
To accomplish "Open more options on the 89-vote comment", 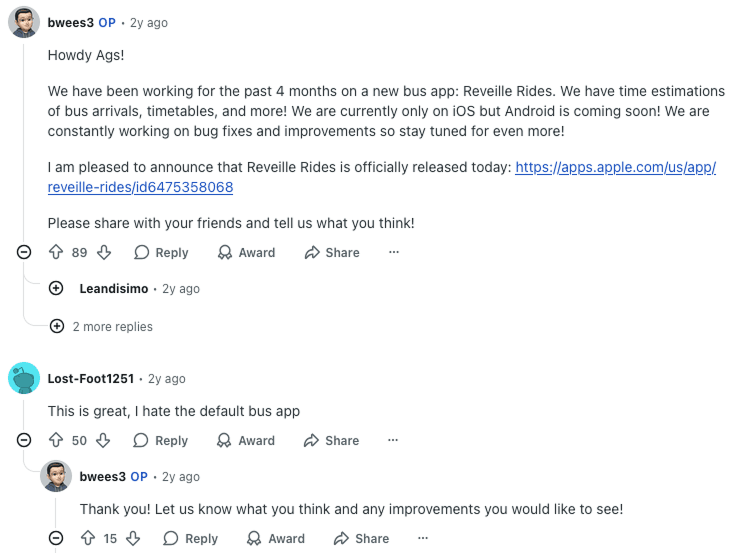I will 394,253.
